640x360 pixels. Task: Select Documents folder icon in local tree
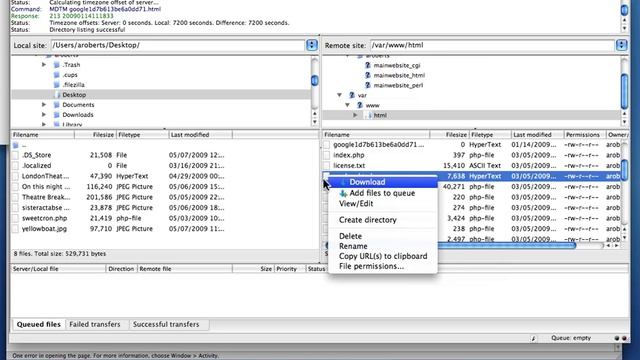(57, 105)
